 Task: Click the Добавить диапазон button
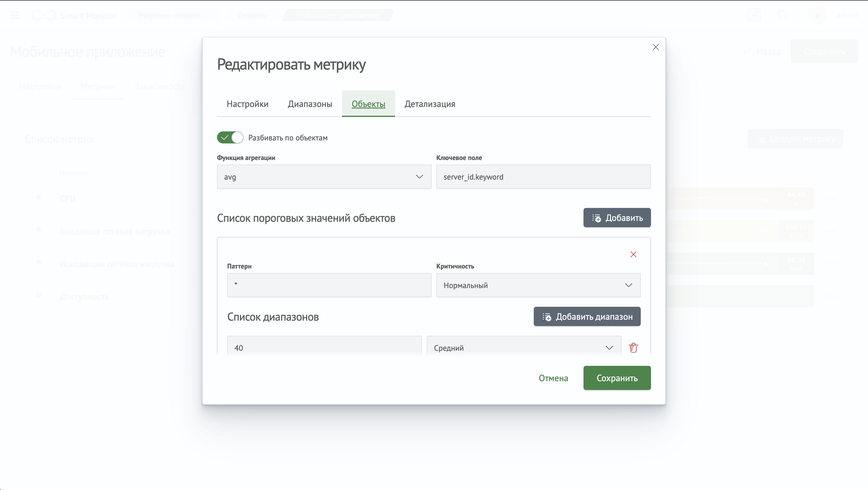[x=587, y=316]
